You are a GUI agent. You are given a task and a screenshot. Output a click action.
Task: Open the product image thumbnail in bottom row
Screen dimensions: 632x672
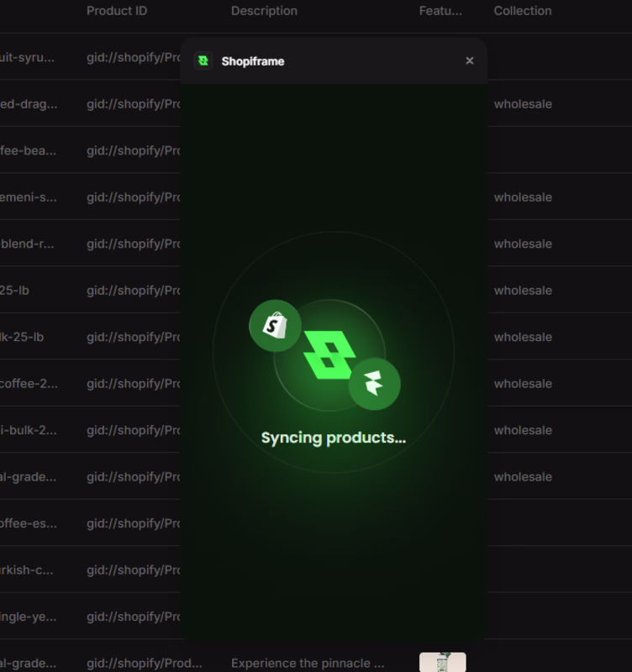coord(442,662)
